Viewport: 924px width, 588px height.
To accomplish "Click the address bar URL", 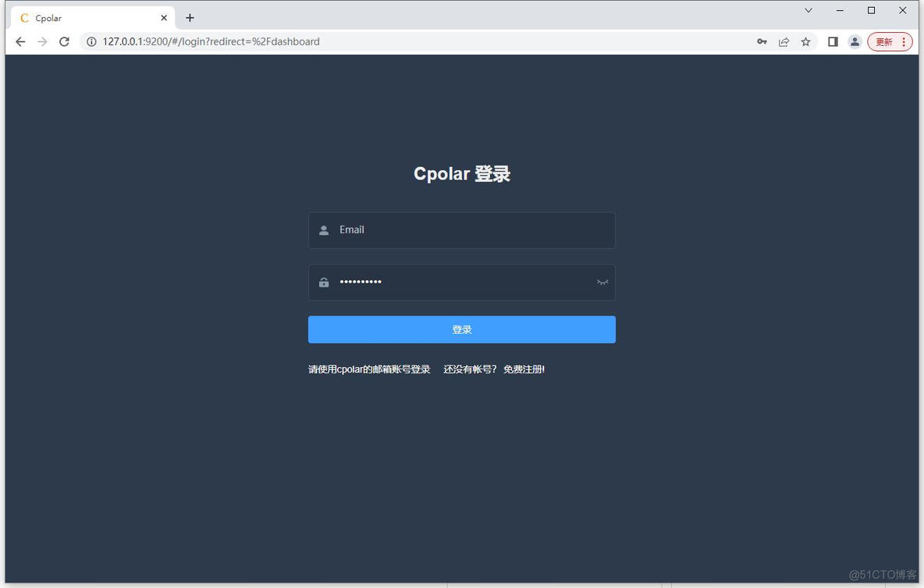I will coord(211,42).
